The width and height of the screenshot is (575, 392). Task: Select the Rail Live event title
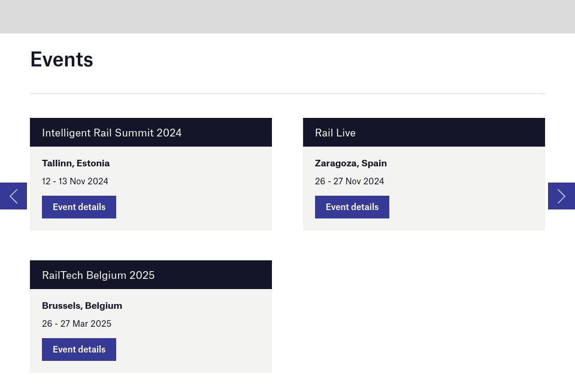(335, 133)
